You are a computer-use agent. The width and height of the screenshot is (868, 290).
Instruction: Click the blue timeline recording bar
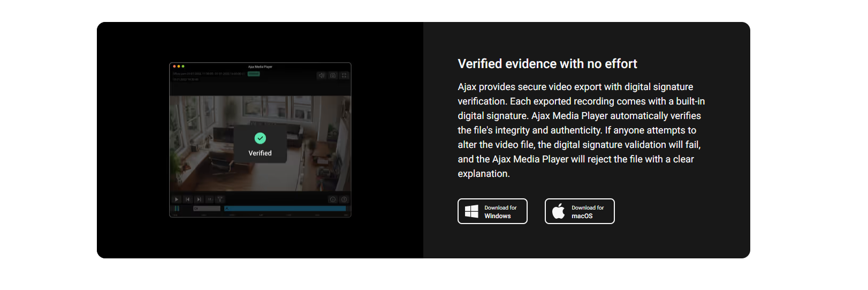(285, 209)
